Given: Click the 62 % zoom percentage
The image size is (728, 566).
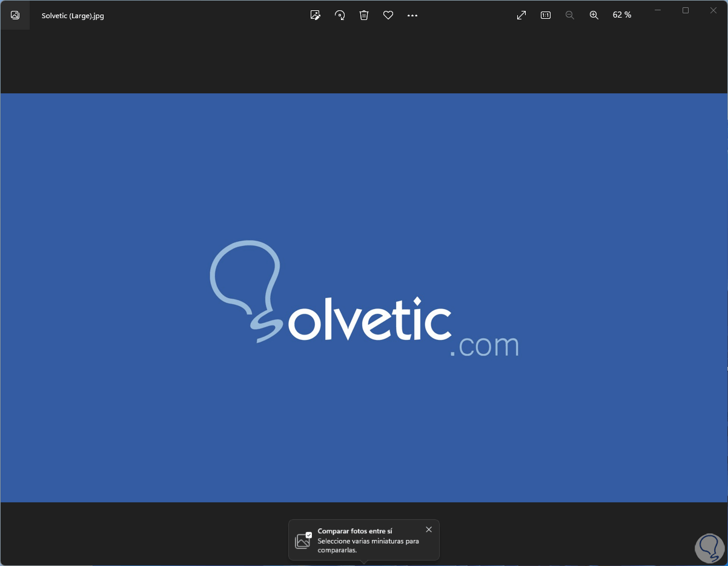Looking at the screenshot, I should click(622, 15).
